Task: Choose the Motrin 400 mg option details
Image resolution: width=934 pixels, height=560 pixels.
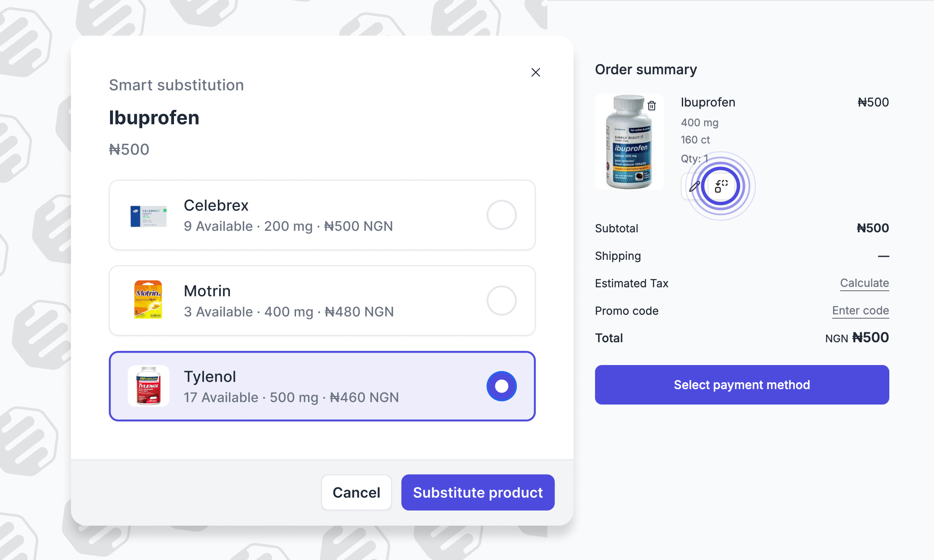Action: coord(289,312)
